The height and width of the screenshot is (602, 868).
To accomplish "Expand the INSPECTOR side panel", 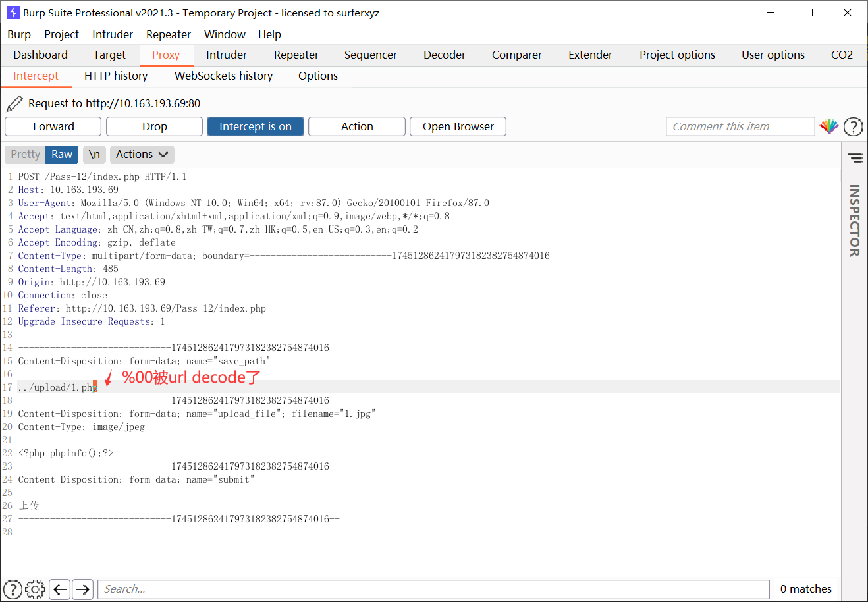I will [855, 220].
